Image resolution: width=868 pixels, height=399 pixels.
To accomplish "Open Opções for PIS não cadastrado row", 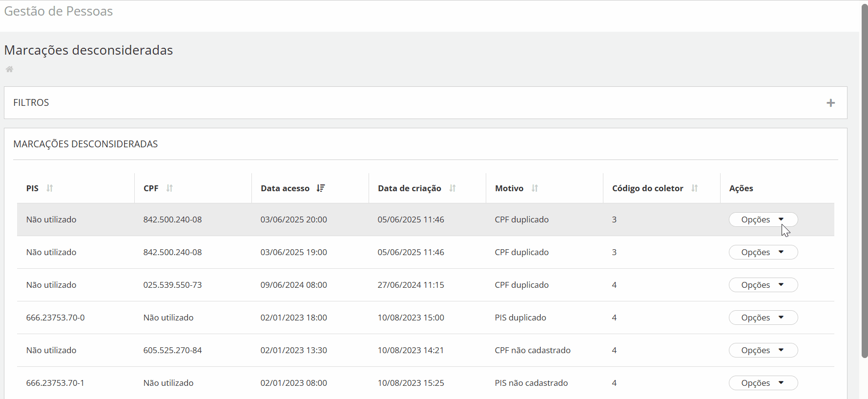I will pyautogui.click(x=763, y=383).
